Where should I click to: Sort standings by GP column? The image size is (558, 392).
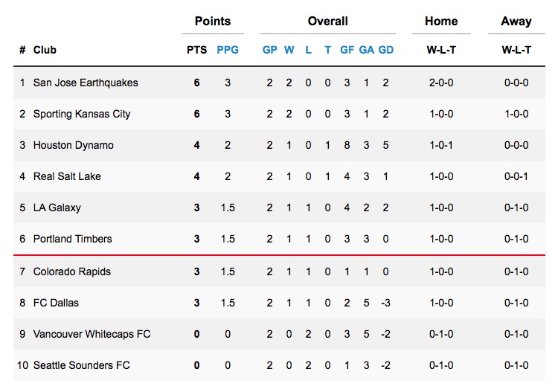269,50
